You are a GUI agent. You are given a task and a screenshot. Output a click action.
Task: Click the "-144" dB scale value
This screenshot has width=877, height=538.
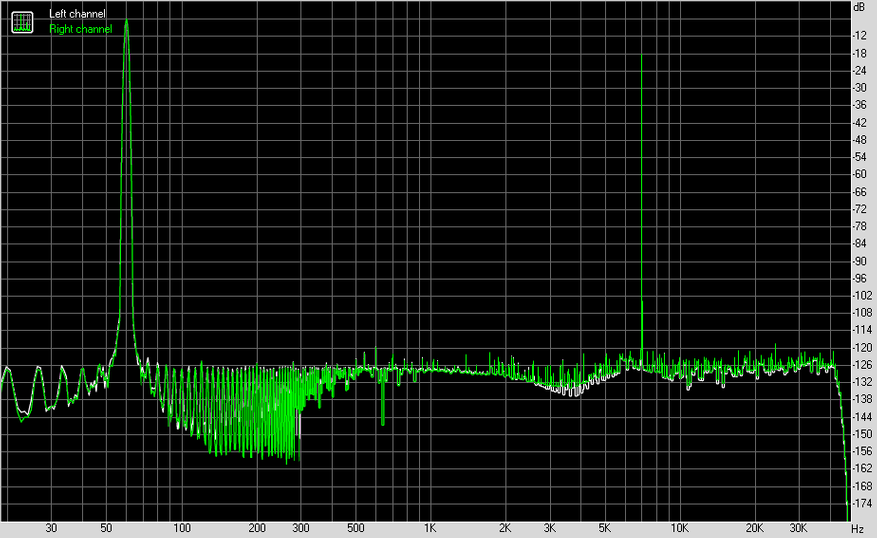point(861,417)
